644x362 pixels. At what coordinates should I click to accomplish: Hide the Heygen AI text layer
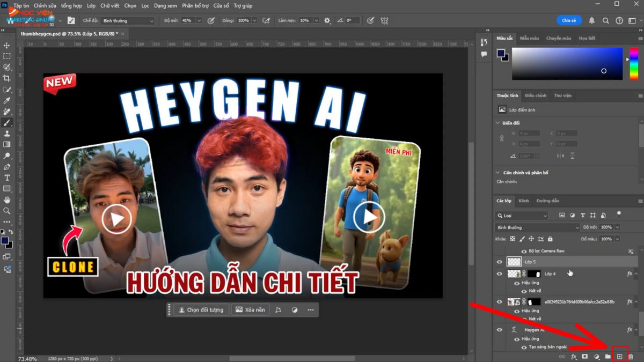pos(500,330)
